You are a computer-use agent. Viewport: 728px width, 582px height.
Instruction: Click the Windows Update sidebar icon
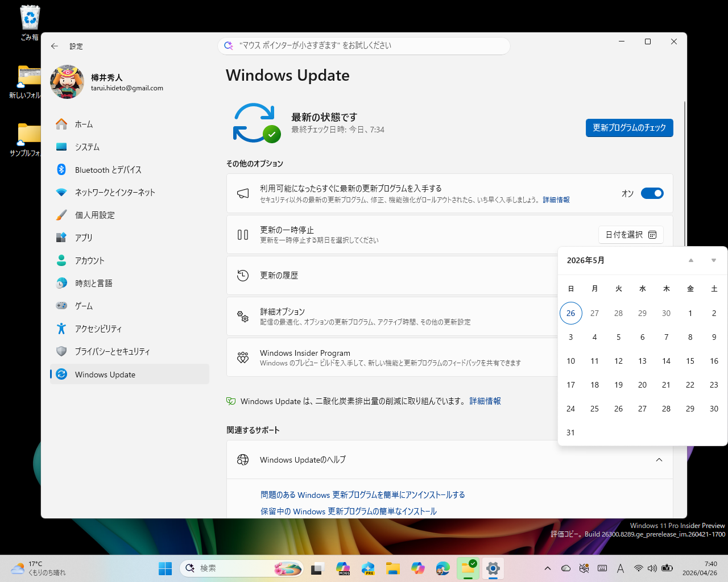click(x=62, y=374)
